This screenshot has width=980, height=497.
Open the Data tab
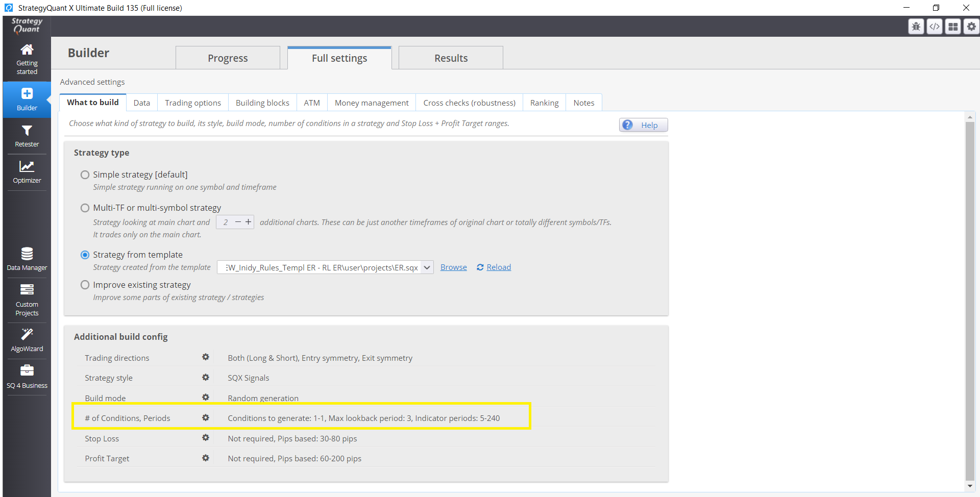point(142,103)
